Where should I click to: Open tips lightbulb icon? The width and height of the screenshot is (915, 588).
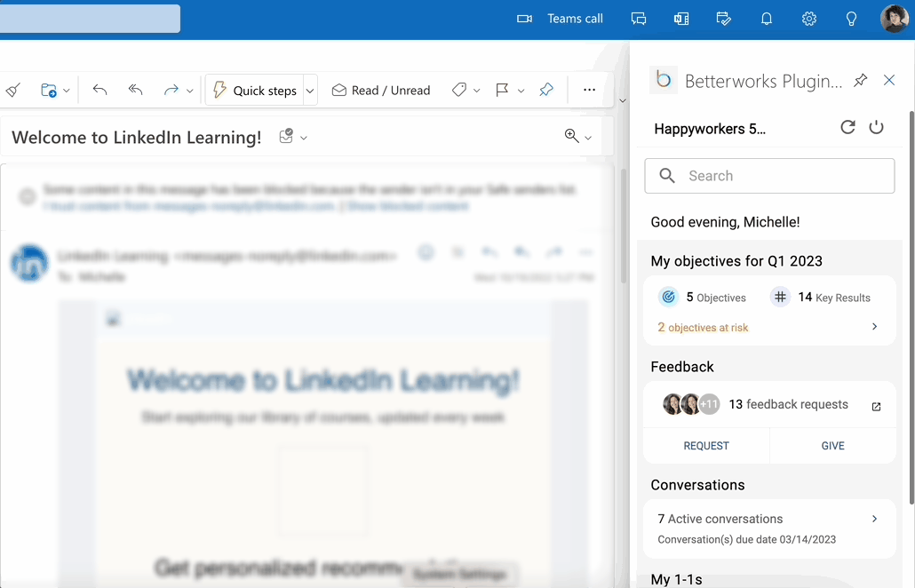pos(851,19)
